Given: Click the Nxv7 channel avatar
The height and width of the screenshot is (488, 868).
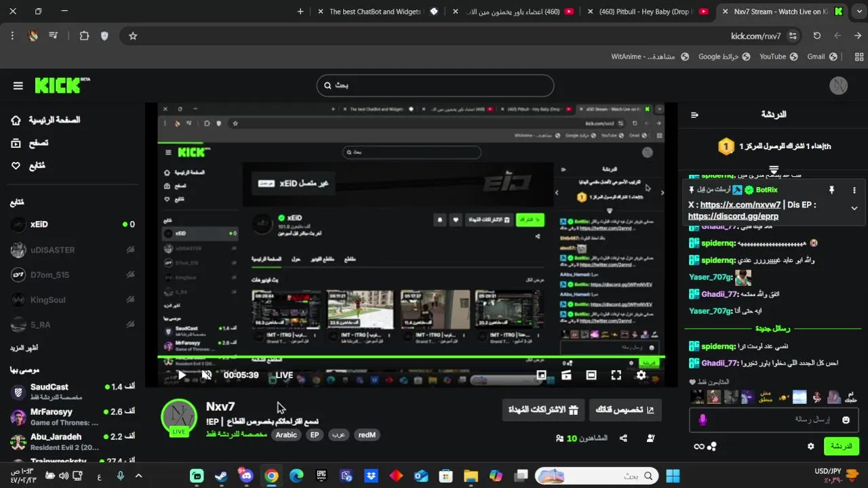Looking at the screenshot, I should (x=179, y=418).
